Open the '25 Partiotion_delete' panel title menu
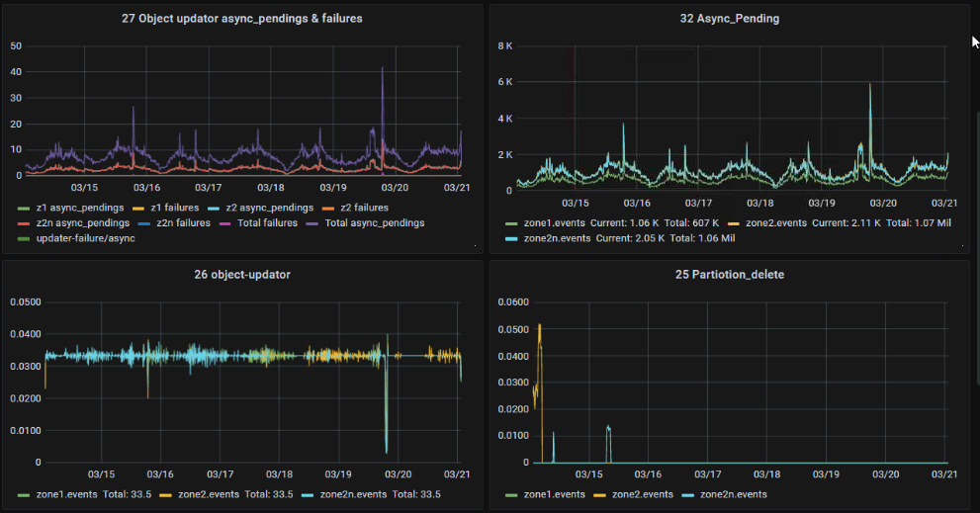The width and height of the screenshot is (980, 513). click(730, 275)
